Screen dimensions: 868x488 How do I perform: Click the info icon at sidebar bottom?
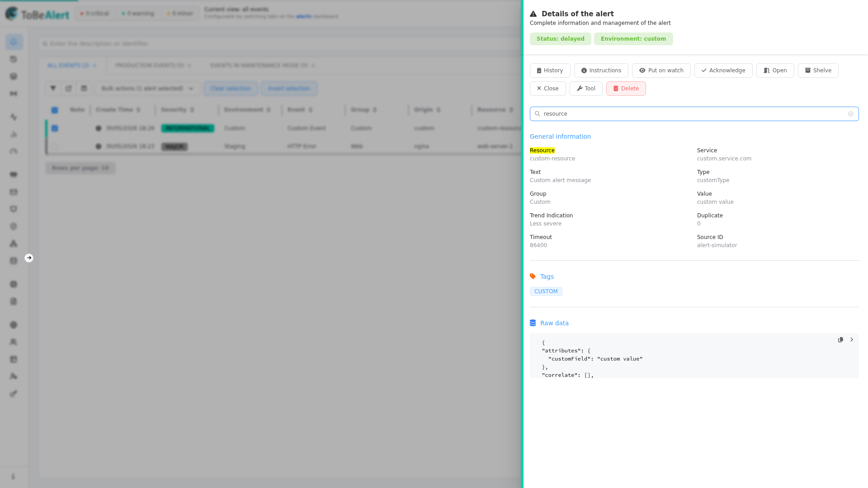[x=13, y=477]
